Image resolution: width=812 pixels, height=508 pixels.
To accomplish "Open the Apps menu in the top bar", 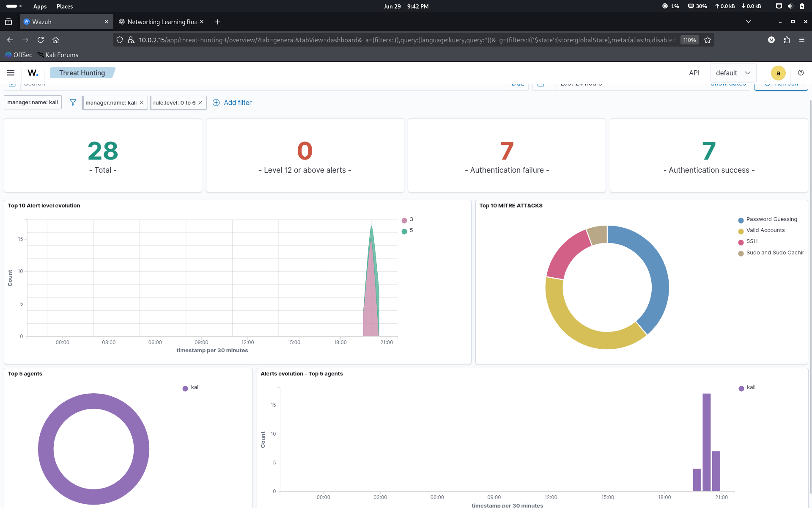I will (x=40, y=6).
